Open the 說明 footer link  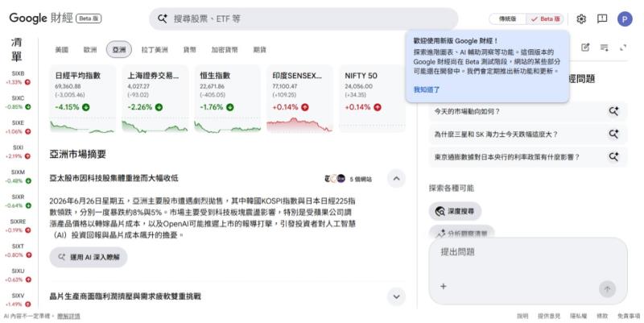coord(522,316)
